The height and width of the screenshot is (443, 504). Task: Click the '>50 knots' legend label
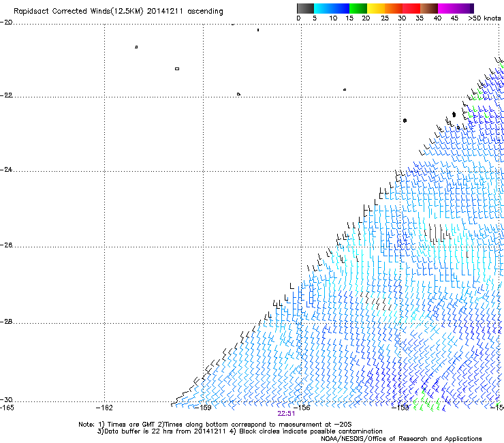(x=484, y=18)
